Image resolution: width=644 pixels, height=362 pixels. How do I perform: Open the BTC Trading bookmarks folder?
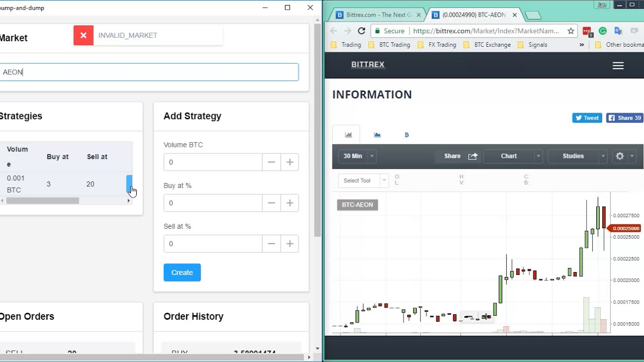pos(389,45)
